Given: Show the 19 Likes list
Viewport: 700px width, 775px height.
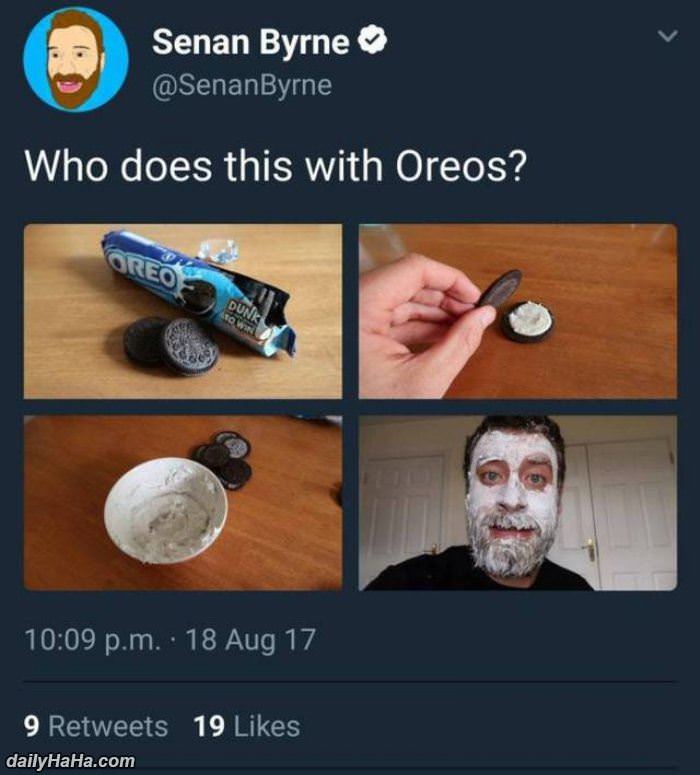Looking at the screenshot, I should (246, 725).
